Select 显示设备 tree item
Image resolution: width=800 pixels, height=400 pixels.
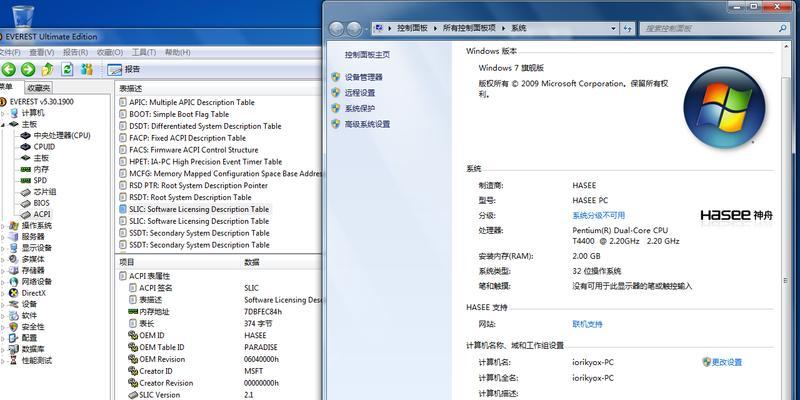click(x=36, y=248)
